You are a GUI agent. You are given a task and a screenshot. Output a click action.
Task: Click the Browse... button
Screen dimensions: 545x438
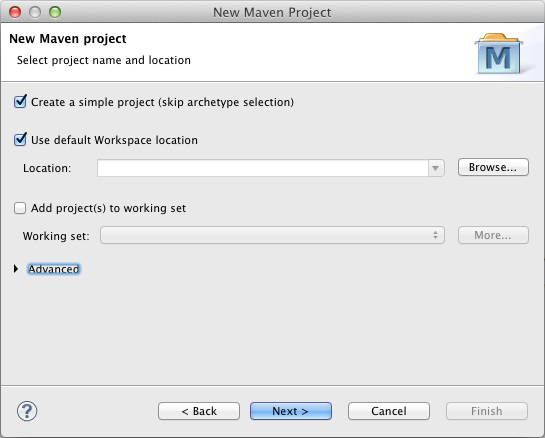click(x=493, y=167)
